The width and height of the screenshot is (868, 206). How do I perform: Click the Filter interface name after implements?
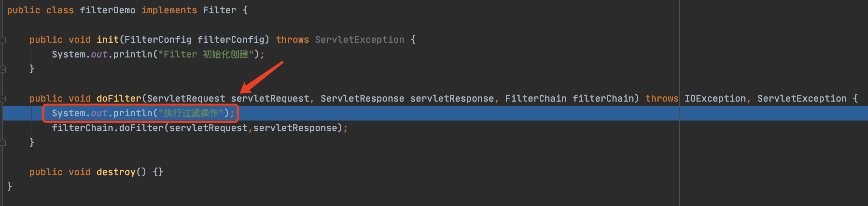[219, 11]
